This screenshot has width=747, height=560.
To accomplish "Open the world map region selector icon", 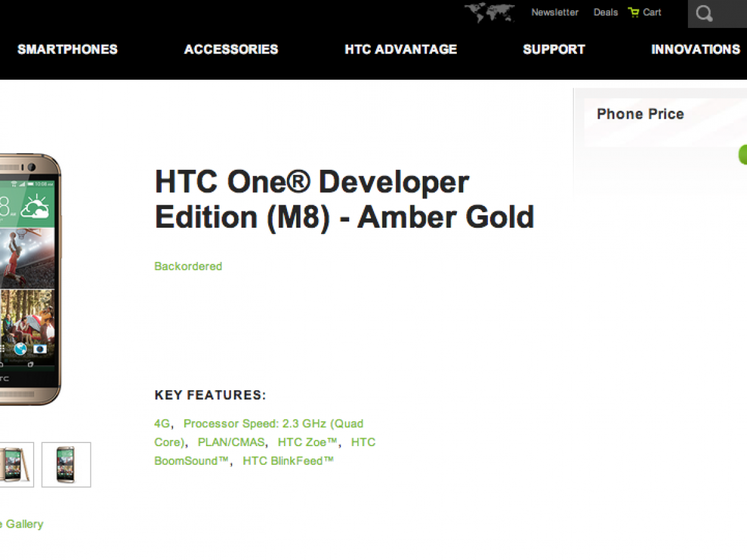I will (489, 12).
